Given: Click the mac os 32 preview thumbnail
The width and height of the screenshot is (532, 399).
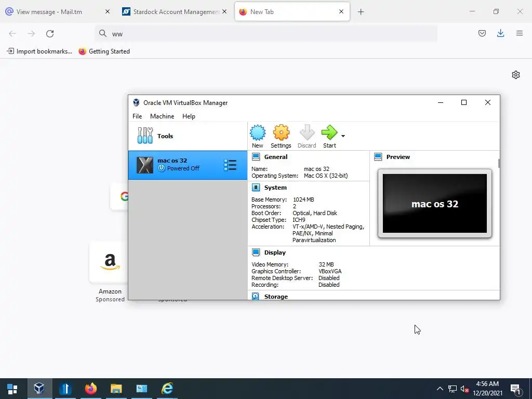Looking at the screenshot, I should point(435,204).
